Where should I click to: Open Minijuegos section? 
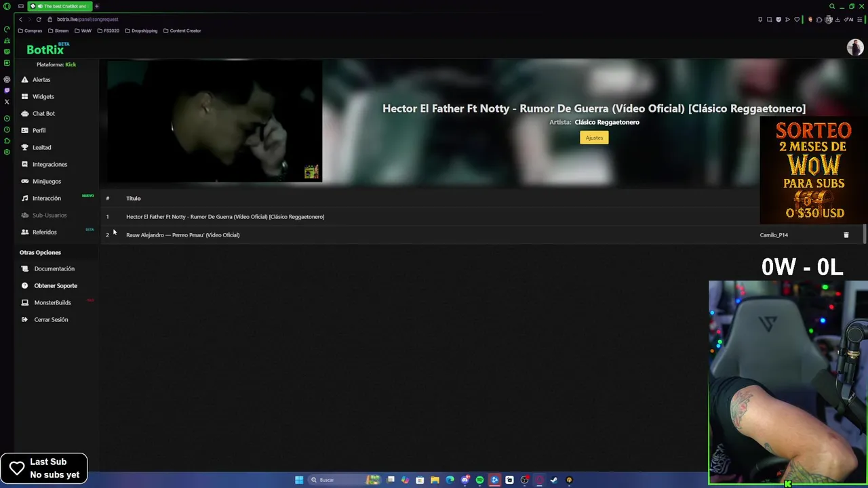[46, 181]
